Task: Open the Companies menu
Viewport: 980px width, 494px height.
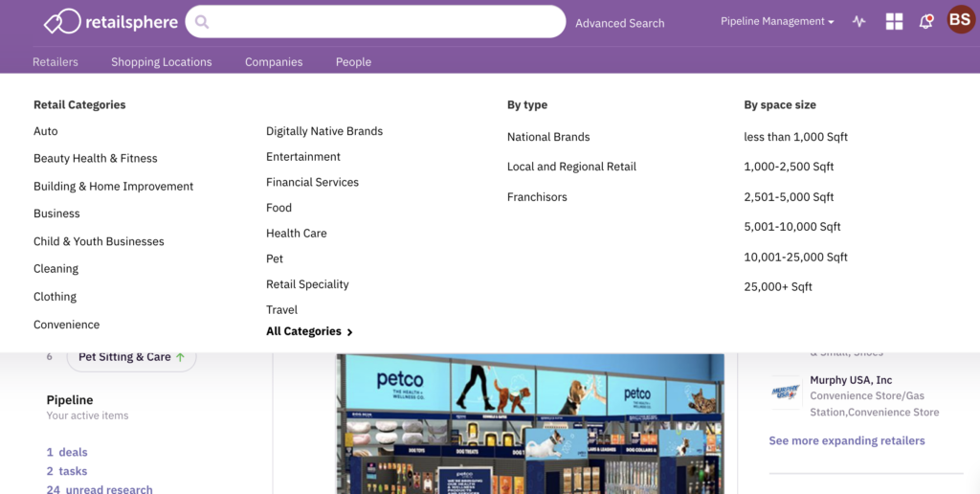Action: click(x=274, y=62)
